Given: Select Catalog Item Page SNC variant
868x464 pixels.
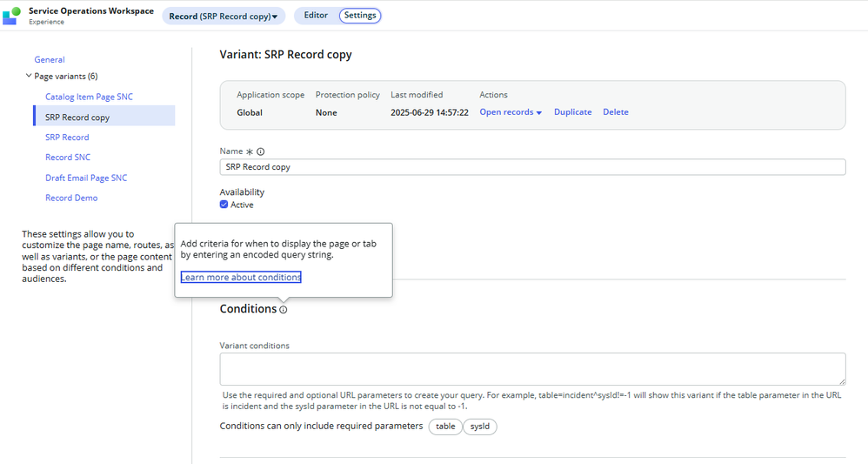Looking at the screenshot, I should tap(89, 97).
